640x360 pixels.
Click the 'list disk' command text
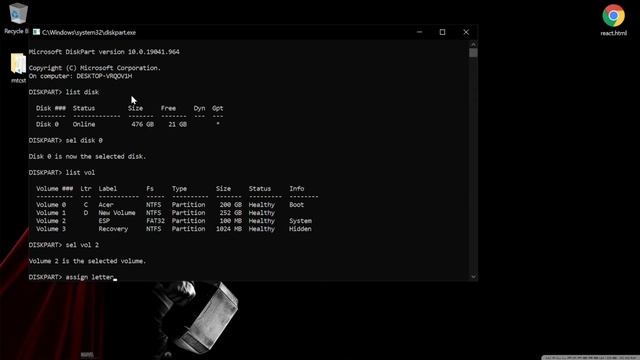82,92
